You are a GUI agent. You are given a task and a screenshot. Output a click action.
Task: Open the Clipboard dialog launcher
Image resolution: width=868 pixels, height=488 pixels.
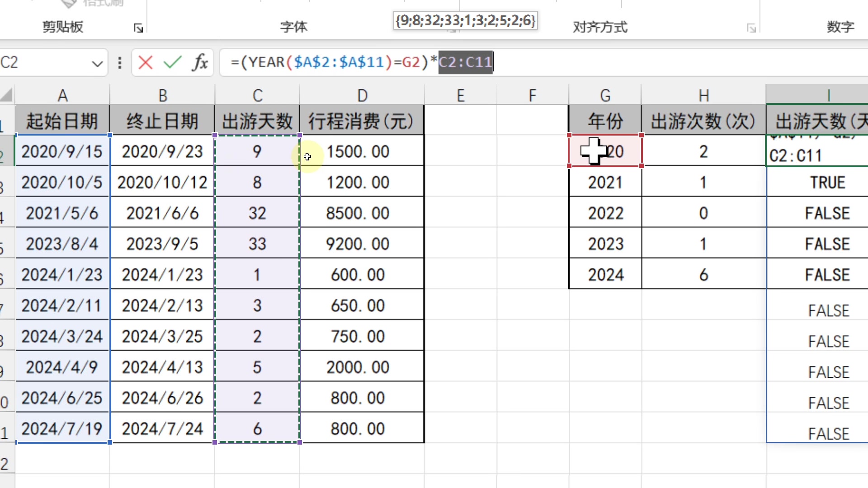[138, 28]
